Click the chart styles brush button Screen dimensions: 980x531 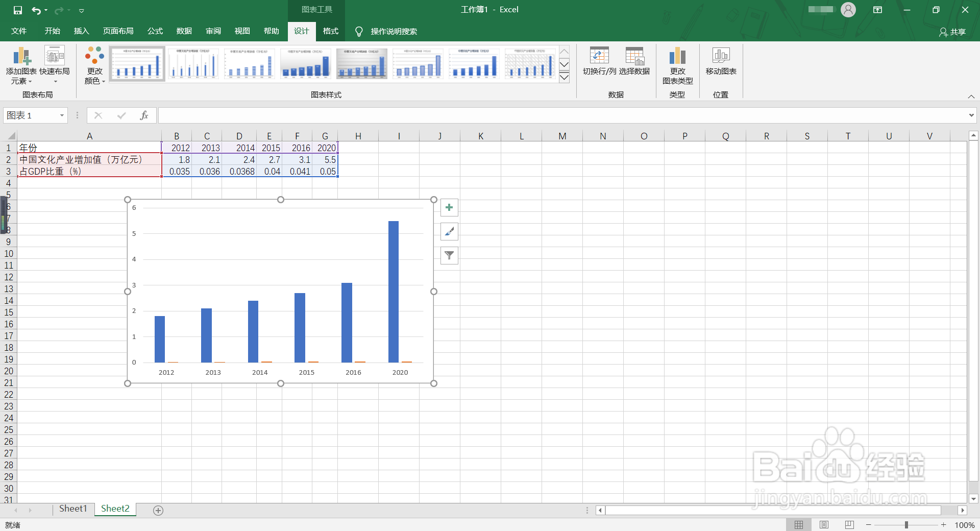pos(449,232)
